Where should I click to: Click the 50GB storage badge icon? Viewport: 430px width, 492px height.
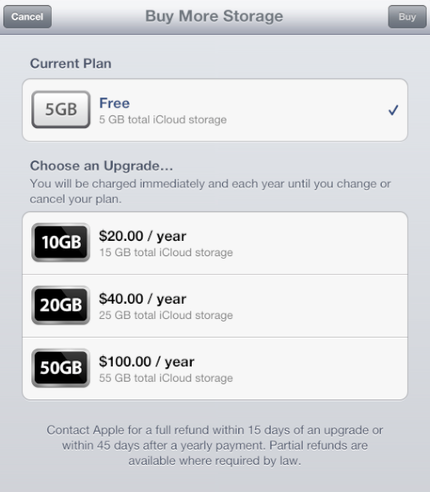pos(61,368)
